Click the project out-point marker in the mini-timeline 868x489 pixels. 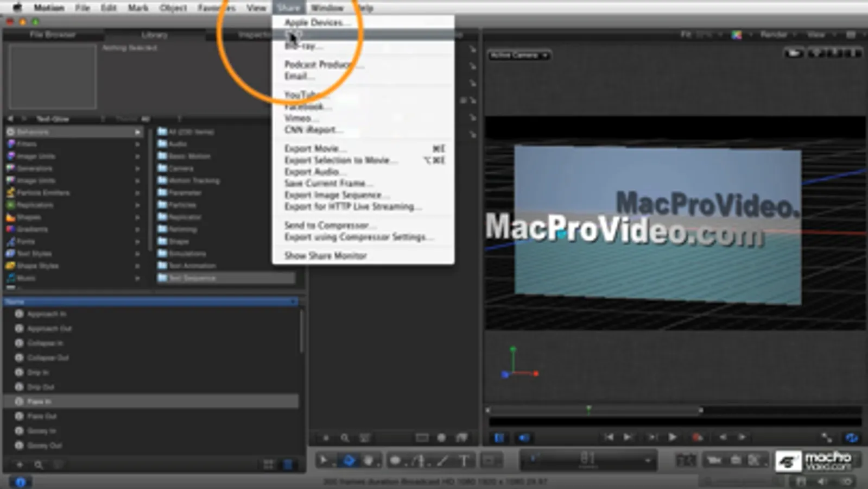click(x=701, y=410)
